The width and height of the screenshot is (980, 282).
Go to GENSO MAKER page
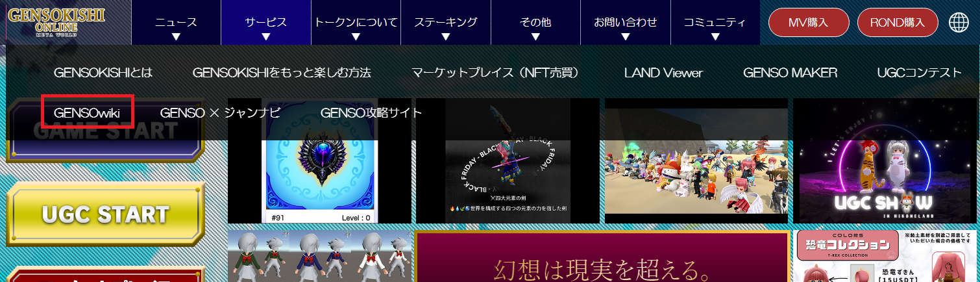pyautogui.click(x=790, y=73)
